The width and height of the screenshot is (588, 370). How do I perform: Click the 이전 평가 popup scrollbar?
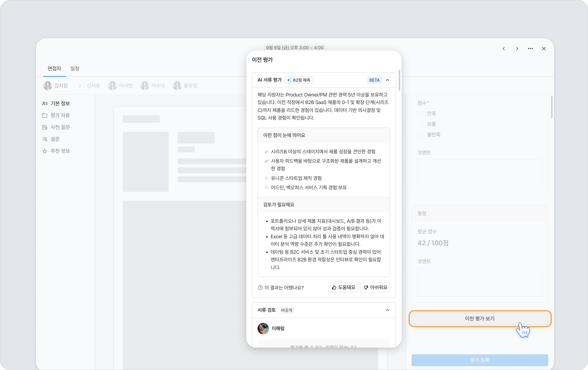(x=399, y=80)
